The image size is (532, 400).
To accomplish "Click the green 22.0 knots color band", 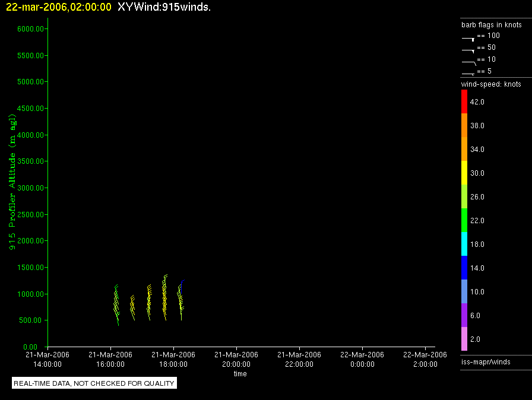I will 464,220.
